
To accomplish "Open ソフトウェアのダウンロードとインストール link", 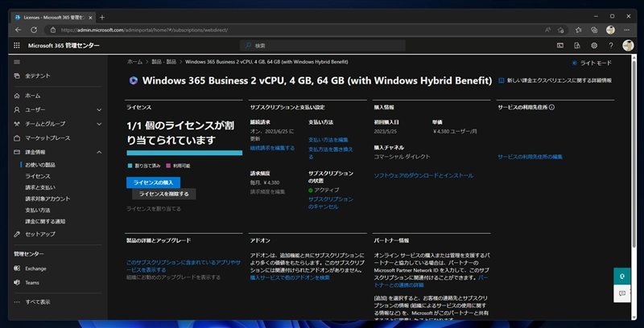I will (x=423, y=175).
